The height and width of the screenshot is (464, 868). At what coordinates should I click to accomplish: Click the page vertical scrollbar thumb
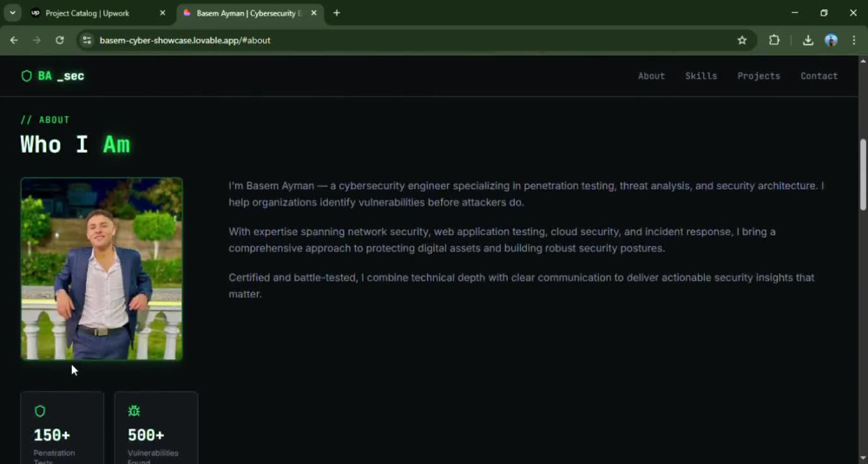pos(863,174)
